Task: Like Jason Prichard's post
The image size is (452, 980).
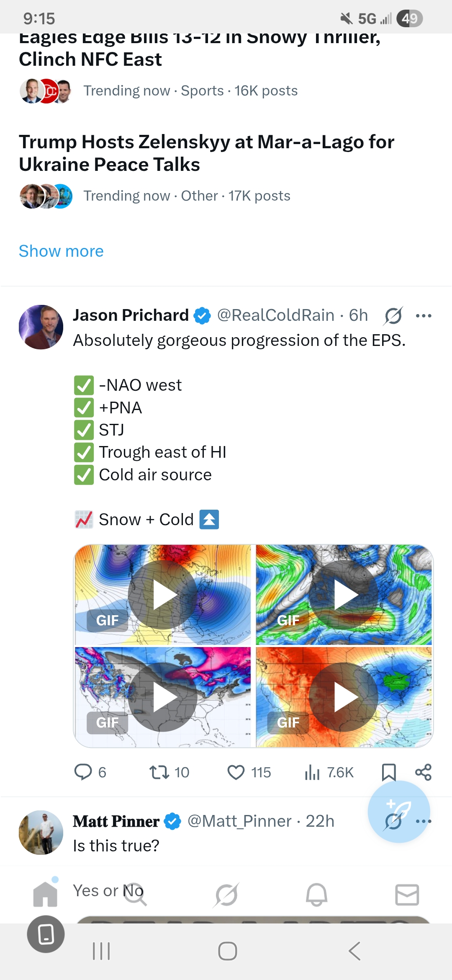Action: coord(236,772)
